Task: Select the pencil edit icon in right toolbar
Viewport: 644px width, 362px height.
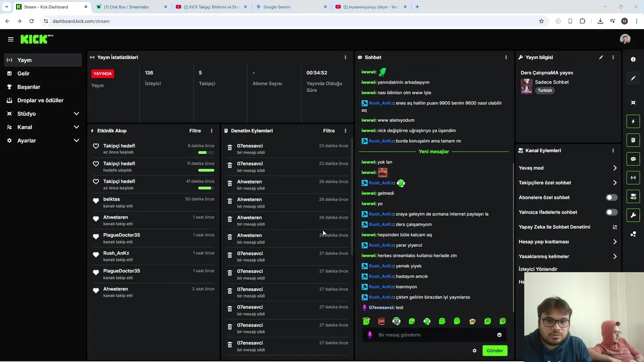Action: pos(633,78)
